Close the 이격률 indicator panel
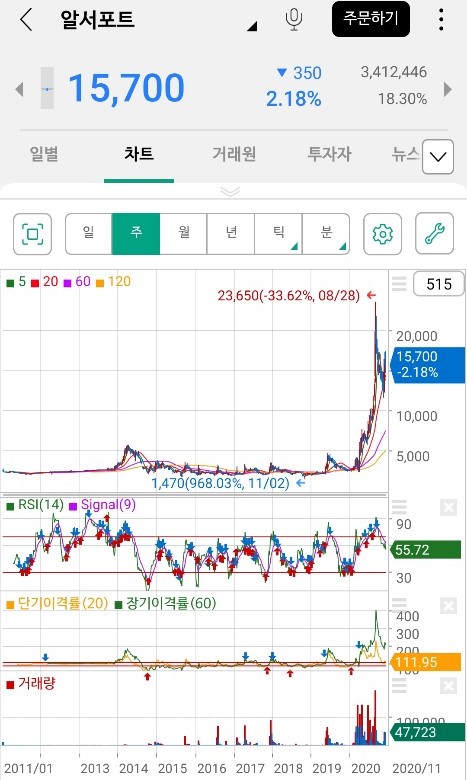The height and width of the screenshot is (780, 467). [x=448, y=606]
